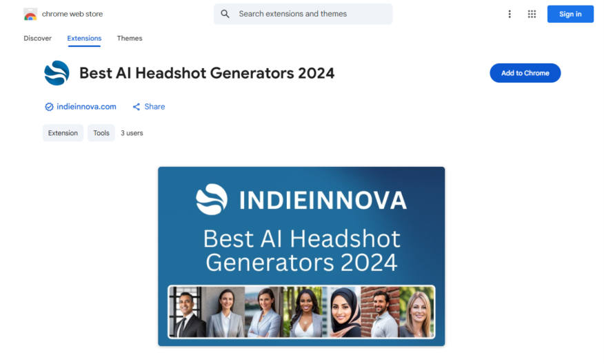This screenshot has width=604, height=364.
Task: Select the Extensions tab
Action: coord(84,38)
